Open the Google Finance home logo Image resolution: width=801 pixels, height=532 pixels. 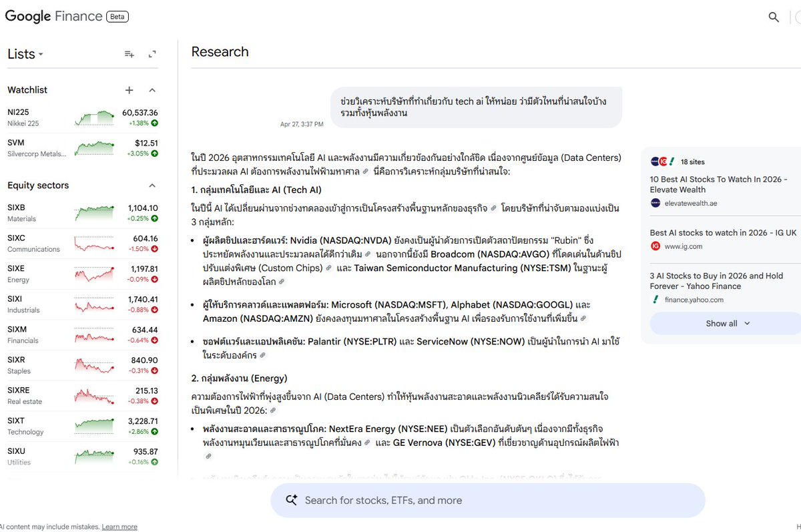click(54, 17)
